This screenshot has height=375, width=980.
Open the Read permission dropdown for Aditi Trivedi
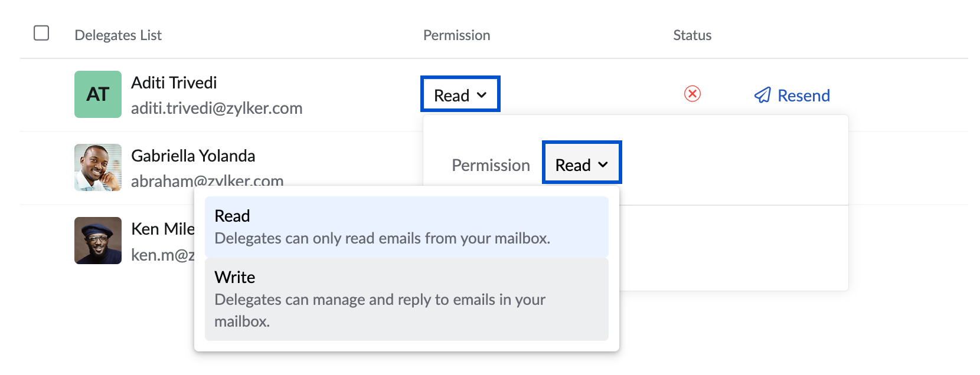[x=460, y=94]
